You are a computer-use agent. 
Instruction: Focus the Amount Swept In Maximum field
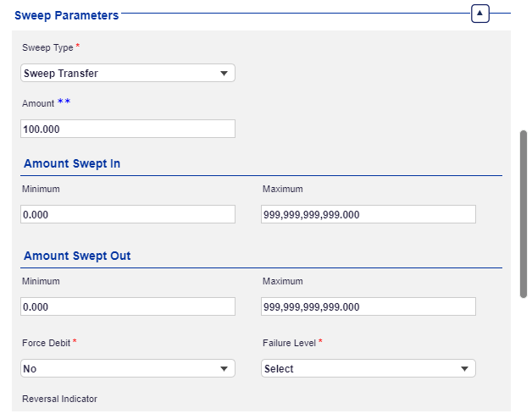click(368, 214)
